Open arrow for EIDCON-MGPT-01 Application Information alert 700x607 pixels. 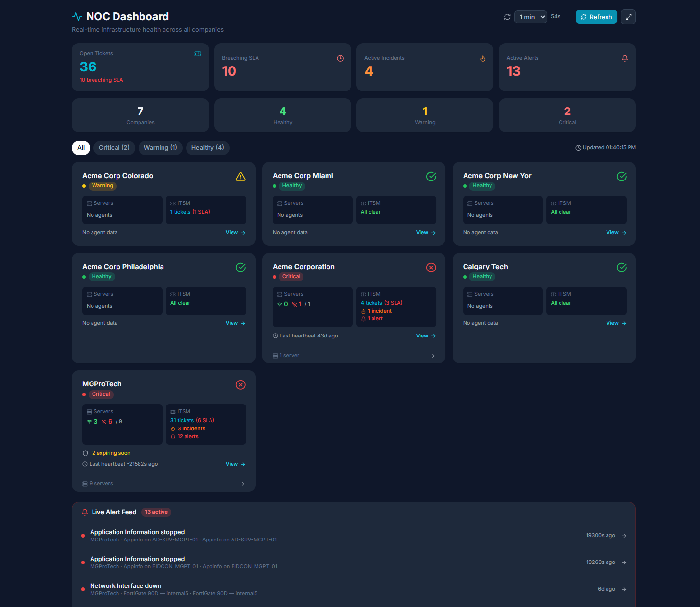(624, 562)
